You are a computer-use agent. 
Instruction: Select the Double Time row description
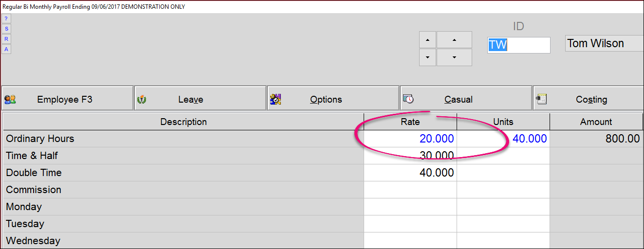pos(184,173)
